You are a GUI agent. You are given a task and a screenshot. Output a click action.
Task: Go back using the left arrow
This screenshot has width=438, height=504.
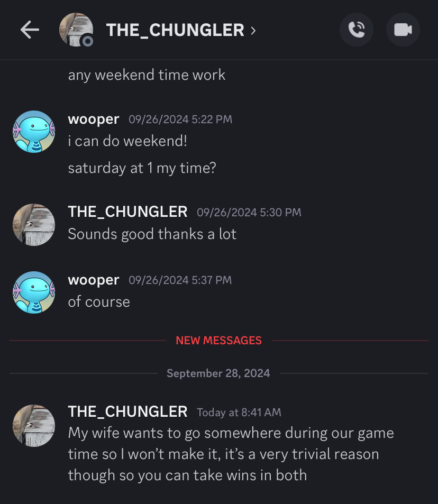30,30
